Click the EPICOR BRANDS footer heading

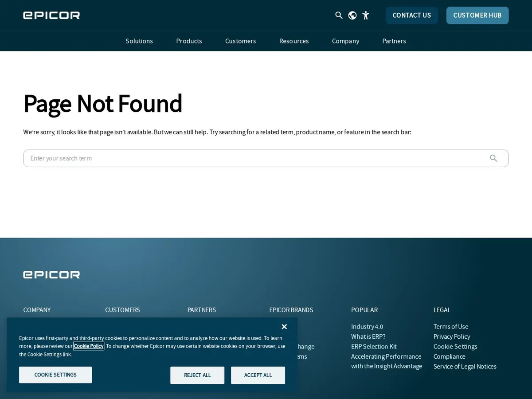291,310
